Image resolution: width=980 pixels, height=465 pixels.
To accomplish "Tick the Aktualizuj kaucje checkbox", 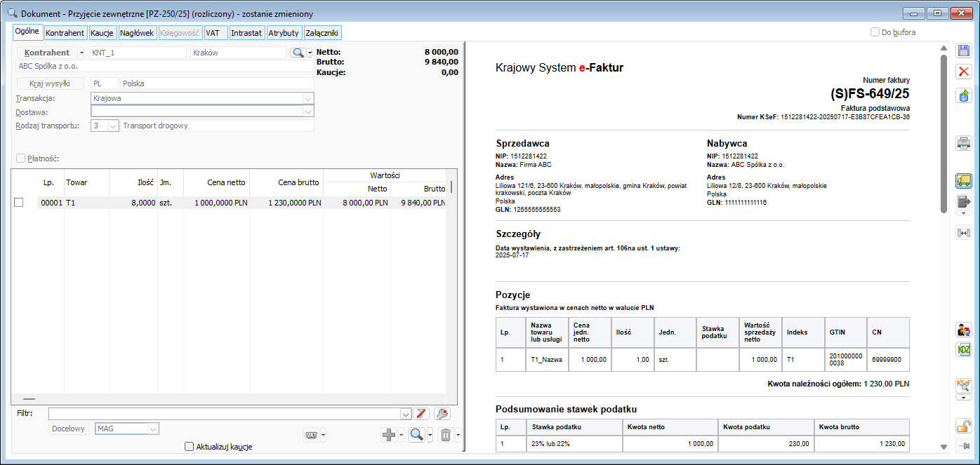I will [189, 447].
